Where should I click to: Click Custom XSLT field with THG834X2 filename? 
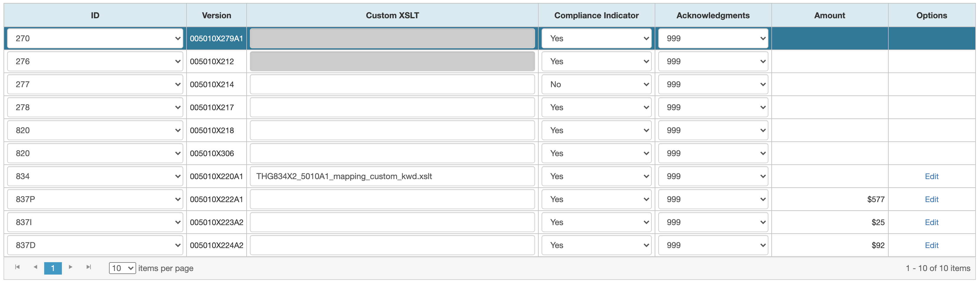point(392,176)
